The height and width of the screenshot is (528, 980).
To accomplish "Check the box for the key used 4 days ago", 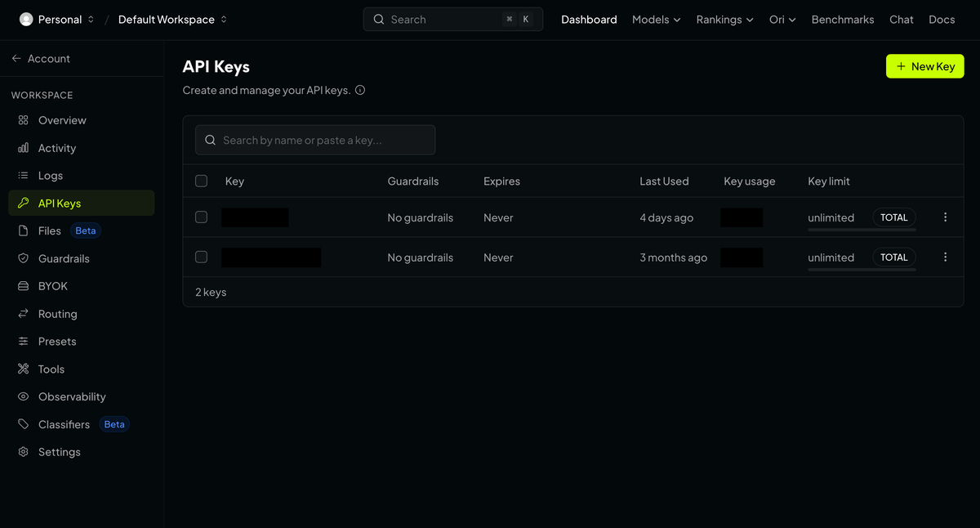I will (x=202, y=217).
